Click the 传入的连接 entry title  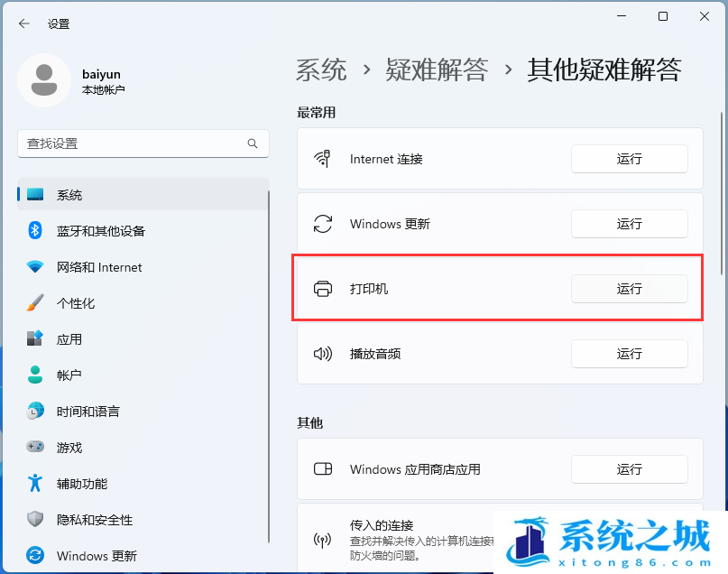[x=382, y=525]
